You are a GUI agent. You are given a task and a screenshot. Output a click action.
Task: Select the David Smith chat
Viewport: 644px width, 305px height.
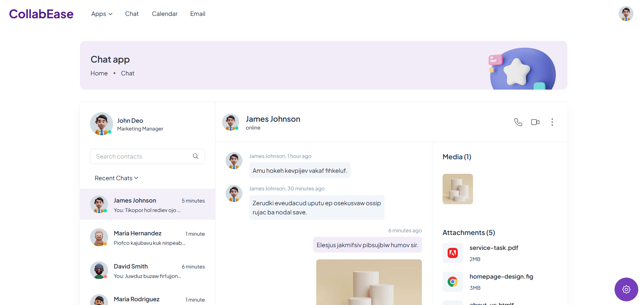point(147,271)
